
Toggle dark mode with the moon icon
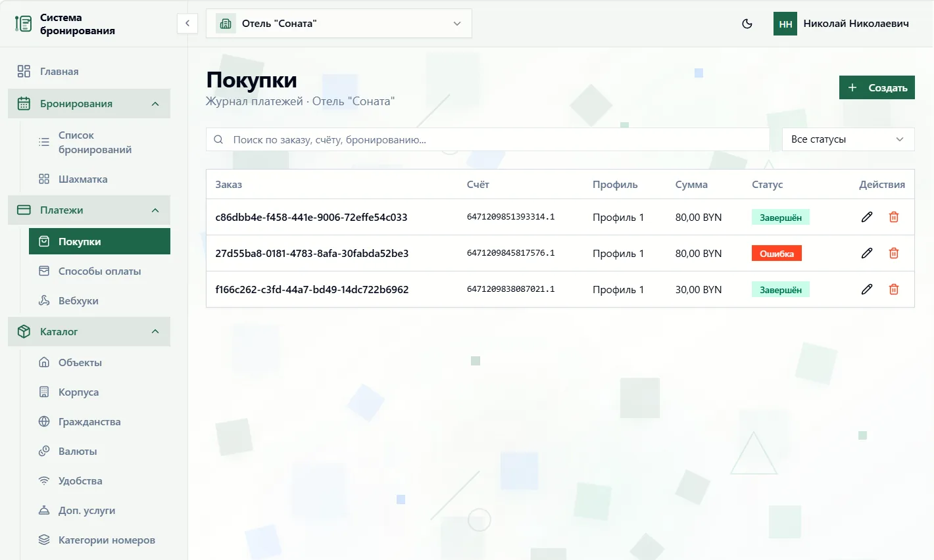click(x=747, y=24)
